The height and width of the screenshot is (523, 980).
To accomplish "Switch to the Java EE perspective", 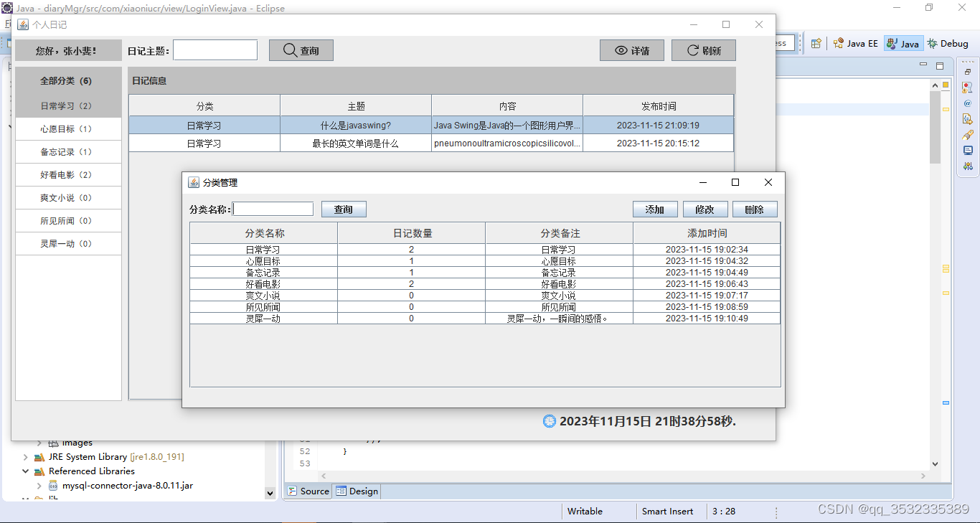I will (x=855, y=44).
